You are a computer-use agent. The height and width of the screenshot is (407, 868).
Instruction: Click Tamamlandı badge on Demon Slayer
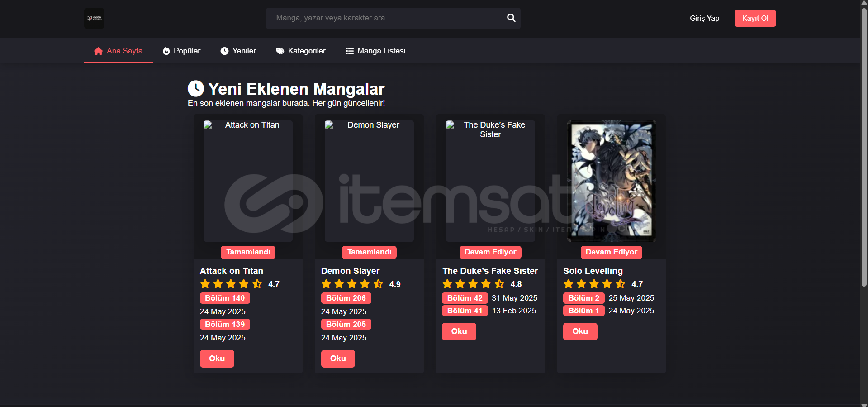(370, 252)
